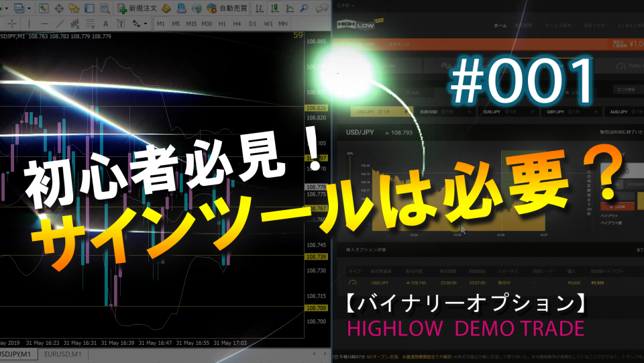This screenshot has width=644, height=363.
Task: Toggle the Terminal panel icon
Action: click(89, 8)
